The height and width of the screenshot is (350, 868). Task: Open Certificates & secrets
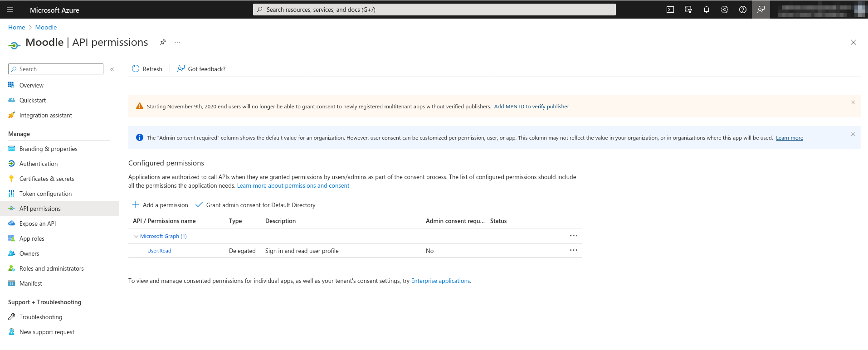pos(47,179)
